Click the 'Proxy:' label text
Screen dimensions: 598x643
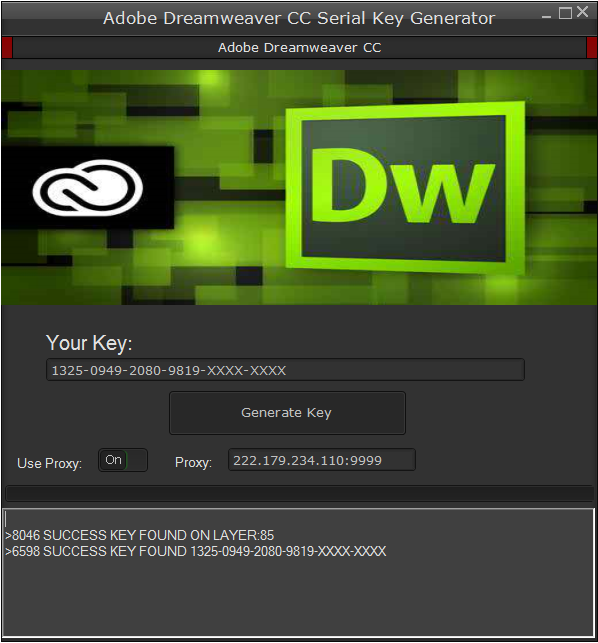193,463
